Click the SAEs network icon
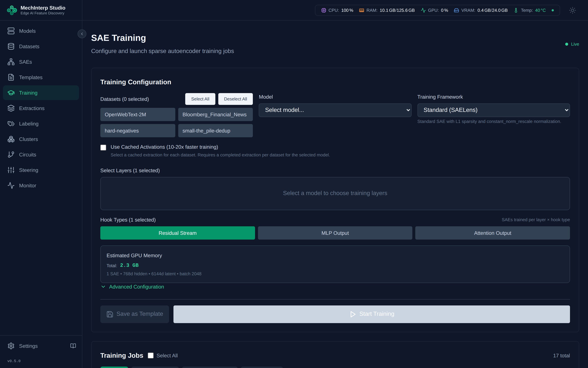The height and width of the screenshot is (368, 588). coord(11,62)
